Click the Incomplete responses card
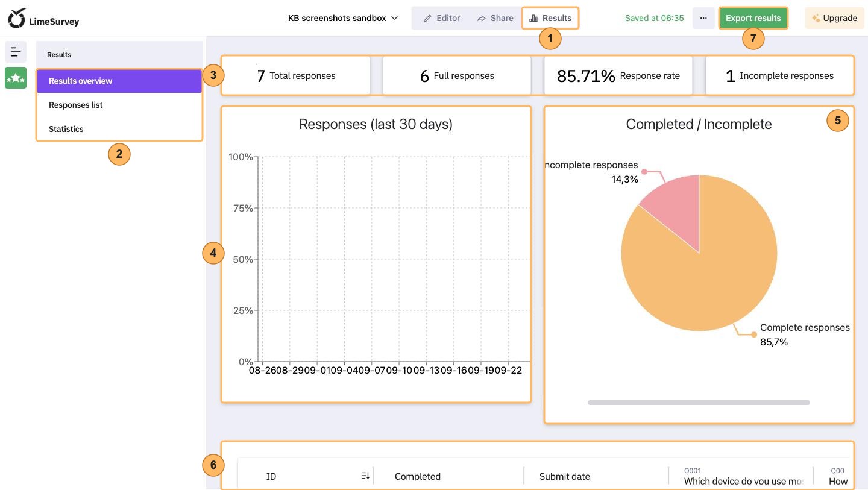This screenshot has height=490, width=868. tap(780, 75)
